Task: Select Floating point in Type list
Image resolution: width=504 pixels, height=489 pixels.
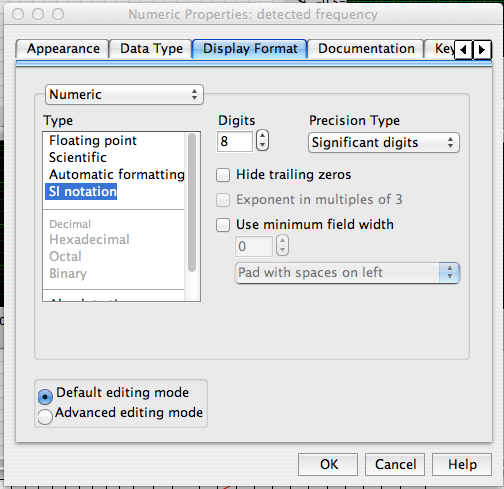Action: (93, 141)
